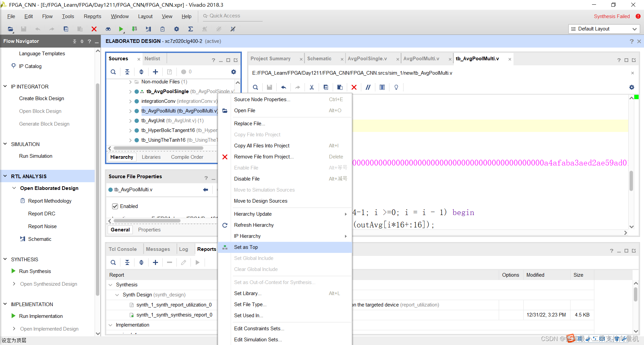Collapse Synth Design report group
The image size is (644, 345).
click(117, 295)
